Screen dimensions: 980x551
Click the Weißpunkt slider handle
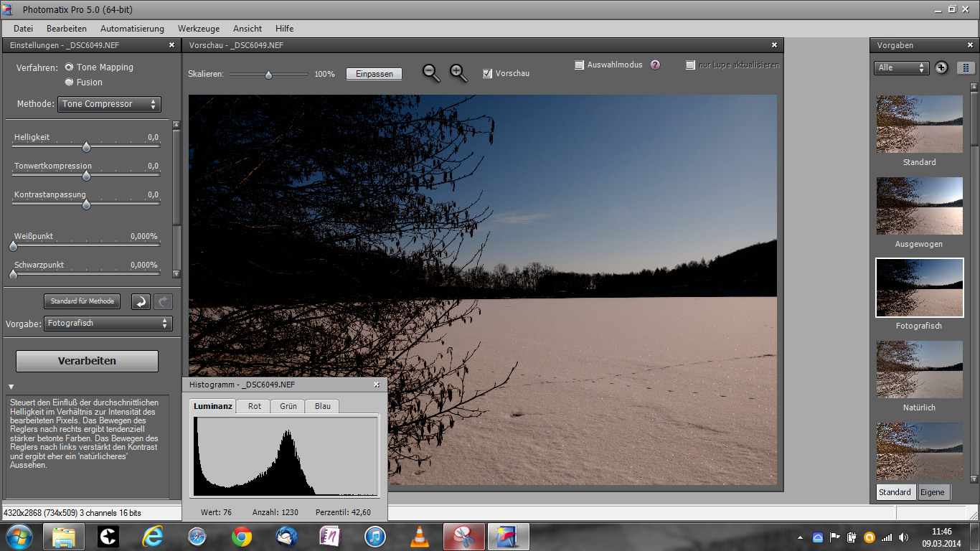click(13, 246)
